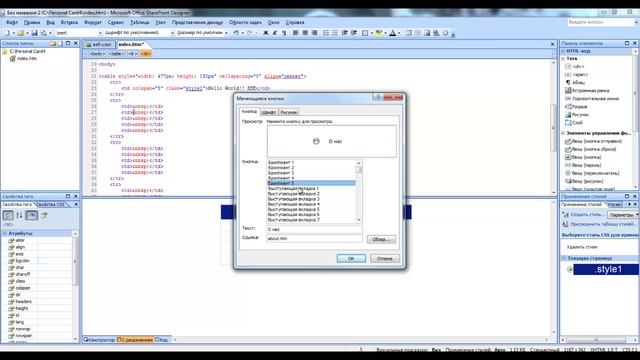Select index.htm in folder list
This screenshot has width=640, height=360.
[24, 58]
